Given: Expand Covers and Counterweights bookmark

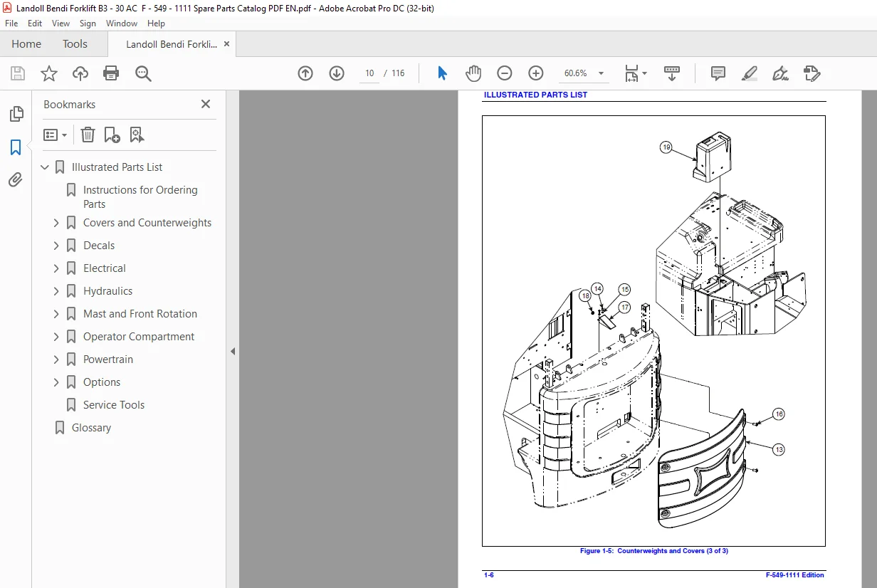Looking at the screenshot, I should point(56,223).
